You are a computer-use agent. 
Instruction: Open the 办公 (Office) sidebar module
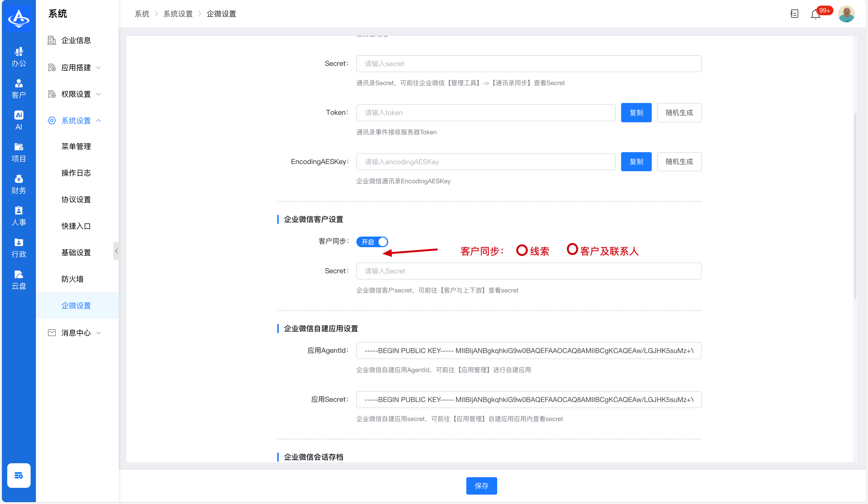point(19,57)
